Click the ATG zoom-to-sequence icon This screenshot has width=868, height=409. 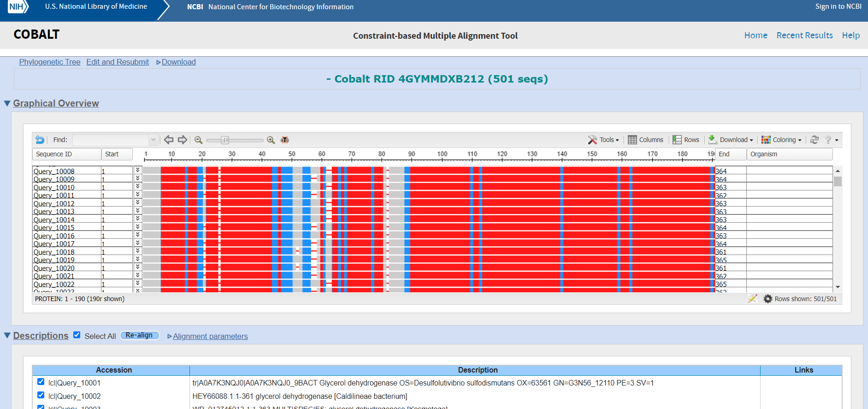[x=285, y=140]
